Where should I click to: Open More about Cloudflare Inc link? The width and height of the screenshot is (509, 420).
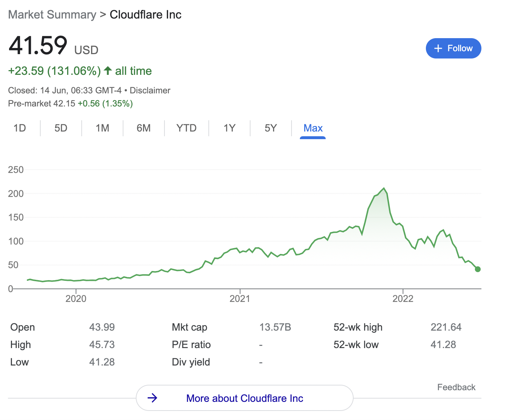click(245, 398)
